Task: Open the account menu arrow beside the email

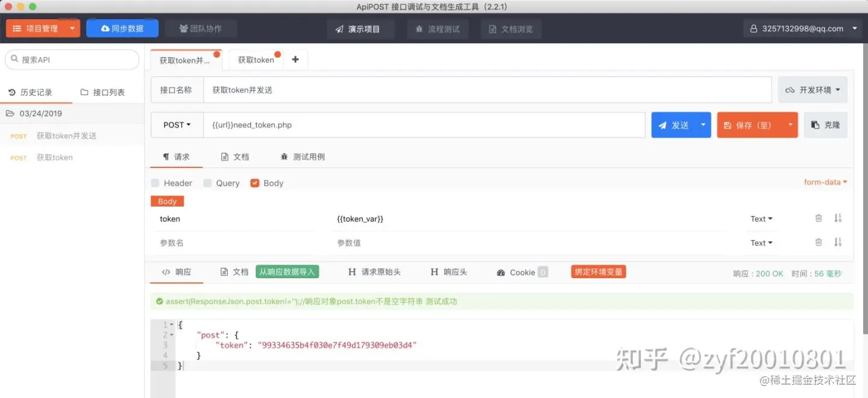Action: click(x=854, y=28)
